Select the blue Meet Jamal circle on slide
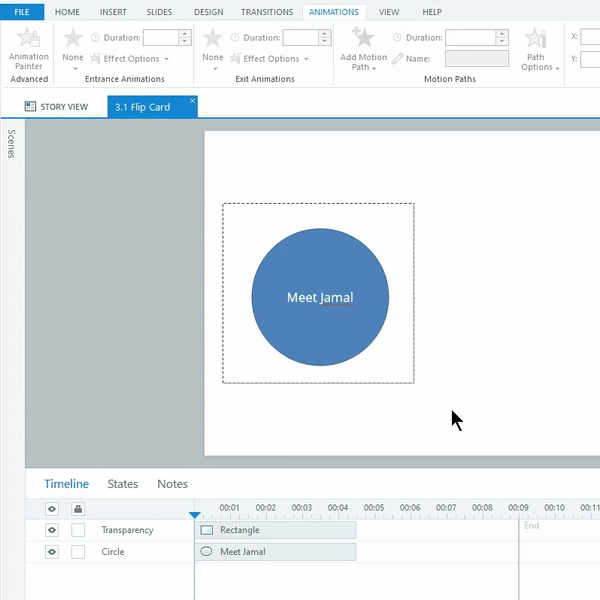 coord(320,297)
